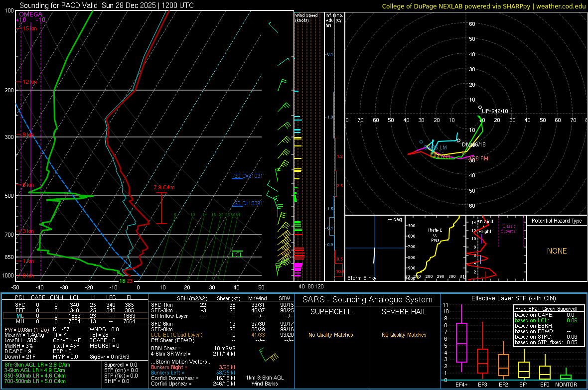Viewport: 588px width, 390px height.
Task: Click the magenta OMEGA label
Action: (30, 14)
